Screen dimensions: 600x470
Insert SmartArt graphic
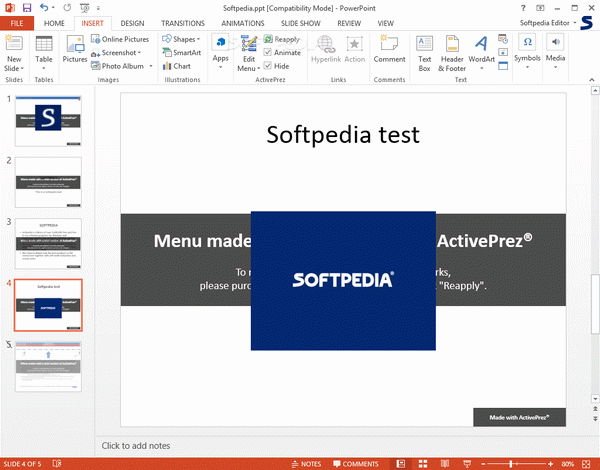click(181, 52)
